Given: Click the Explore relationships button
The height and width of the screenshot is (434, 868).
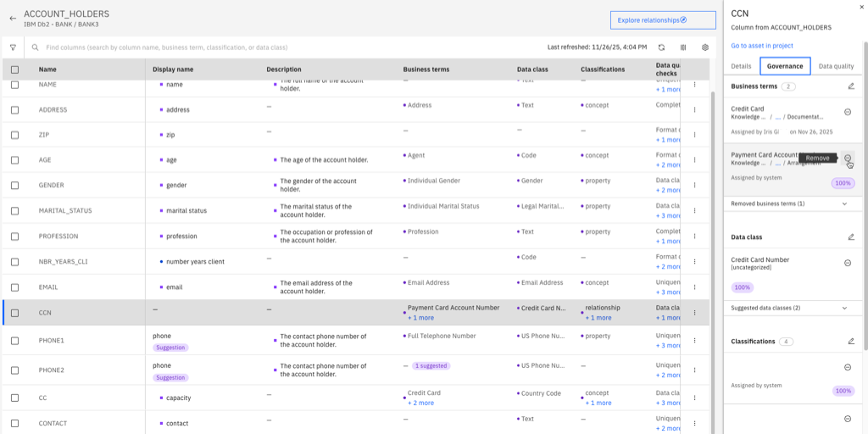Looking at the screenshot, I should pyautogui.click(x=663, y=20).
